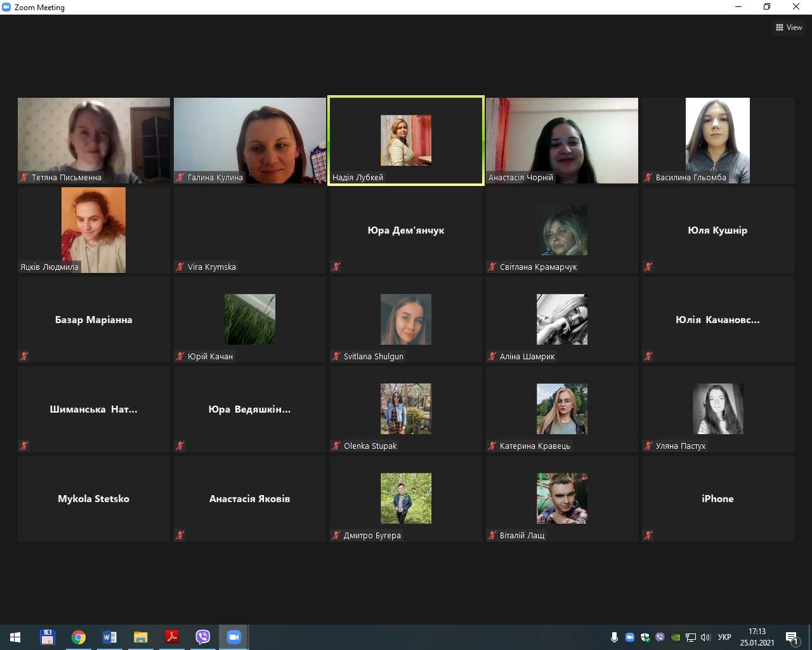Open Viber from the taskbar
Viewport: 812px width, 650px height.
click(202, 637)
